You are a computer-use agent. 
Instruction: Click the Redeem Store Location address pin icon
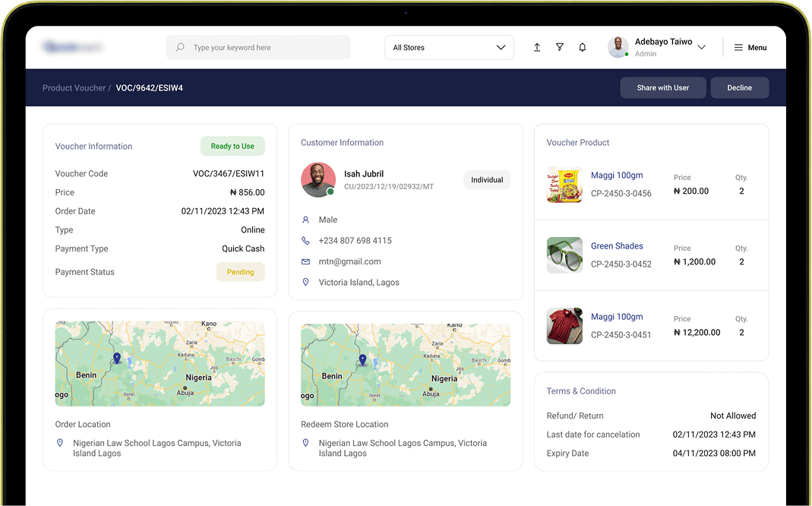[x=305, y=443]
